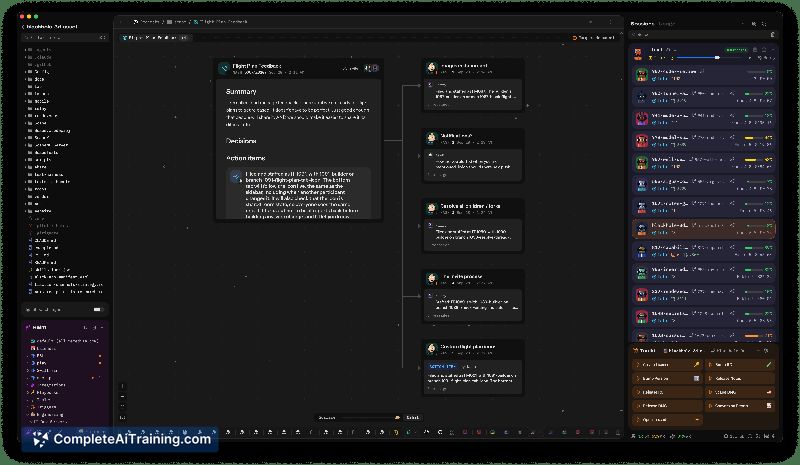This screenshot has height=465, width=800.
Task: Open the dropdown button in the brown panel
Action: [x=668, y=420]
